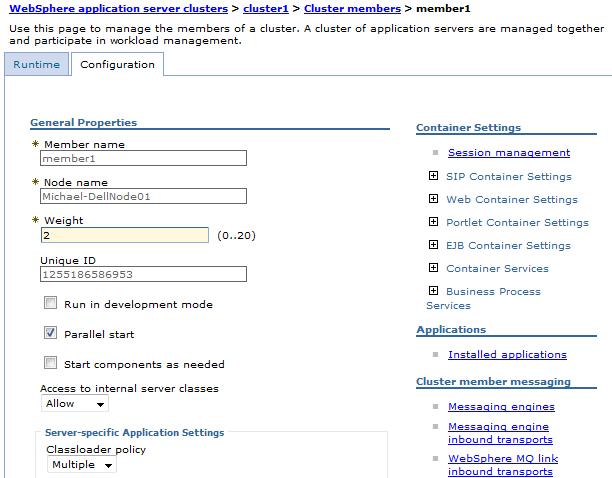Click General Properties heading

84,123
